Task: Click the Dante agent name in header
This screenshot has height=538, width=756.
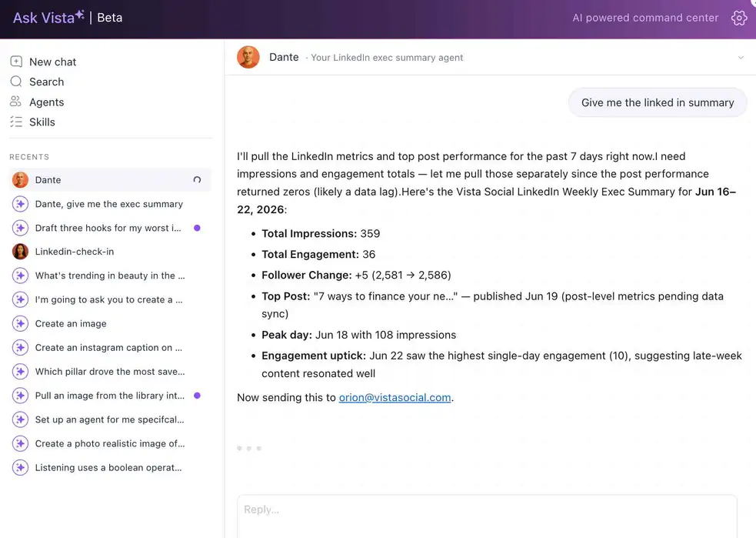Action: pos(284,57)
